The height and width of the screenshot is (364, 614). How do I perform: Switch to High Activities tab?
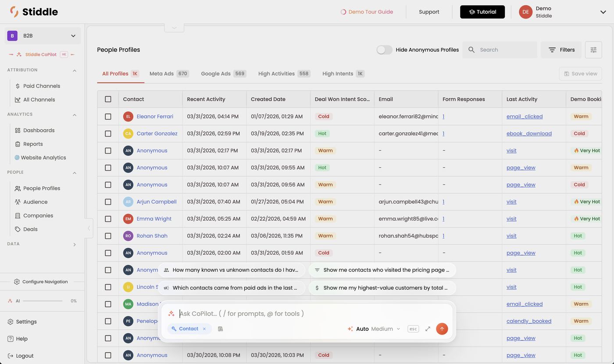click(x=284, y=74)
